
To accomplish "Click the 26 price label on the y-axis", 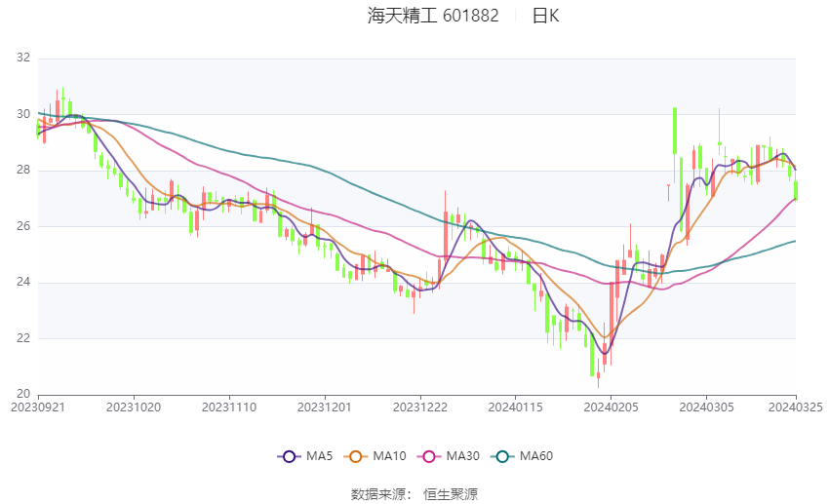I will [x=23, y=226].
